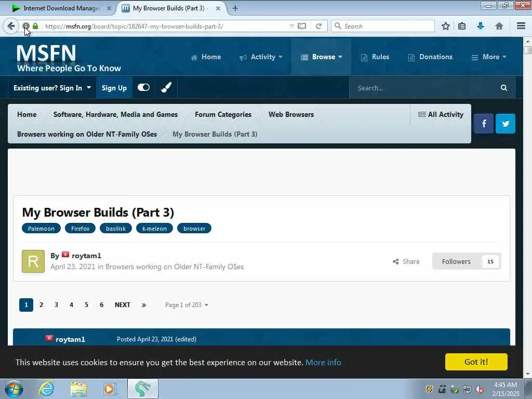Launch Internet Explorer from taskbar

[x=46, y=389]
